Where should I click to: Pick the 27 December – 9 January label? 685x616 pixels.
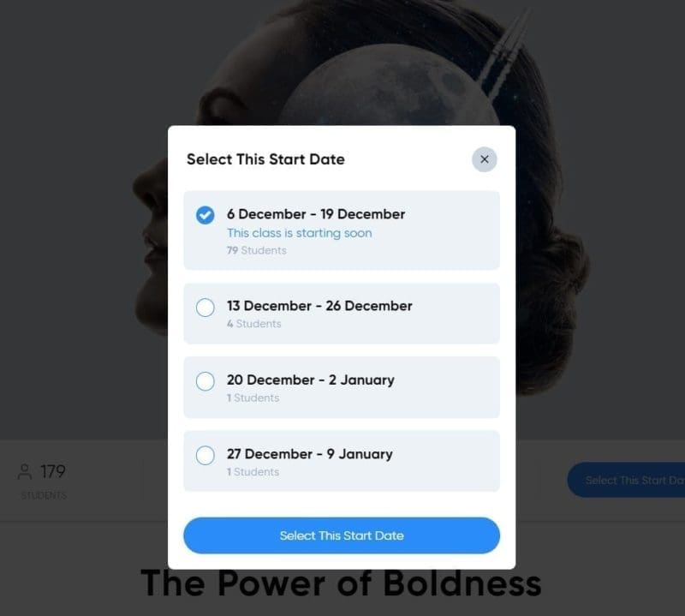[x=309, y=454]
